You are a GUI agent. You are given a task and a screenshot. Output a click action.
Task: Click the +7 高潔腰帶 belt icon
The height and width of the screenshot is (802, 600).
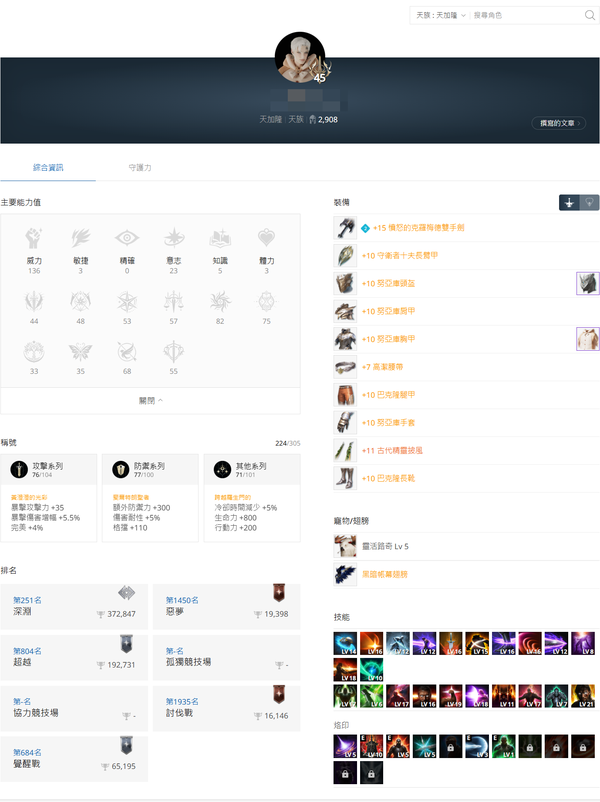point(345,367)
